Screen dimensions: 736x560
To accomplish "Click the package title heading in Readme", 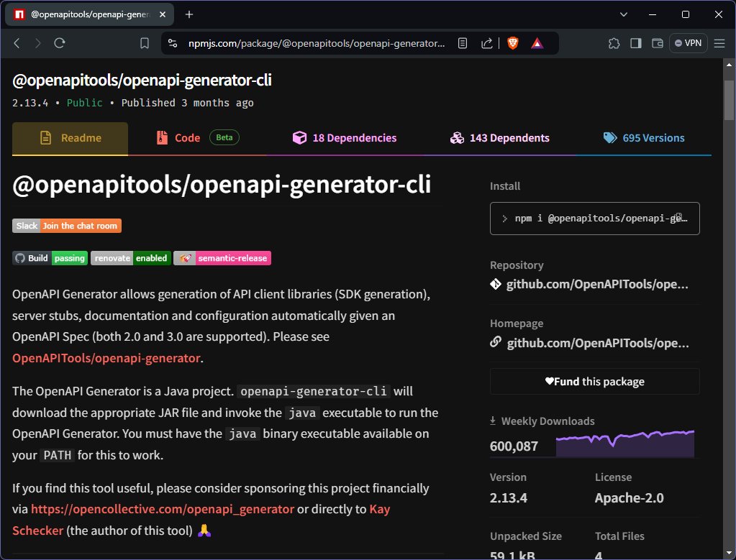I will point(222,184).
